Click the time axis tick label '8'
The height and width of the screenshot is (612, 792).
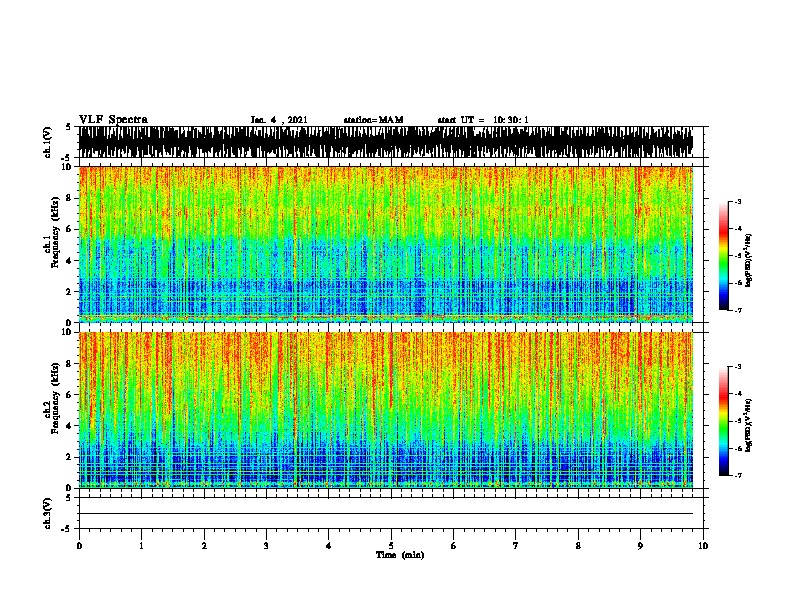(578, 546)
